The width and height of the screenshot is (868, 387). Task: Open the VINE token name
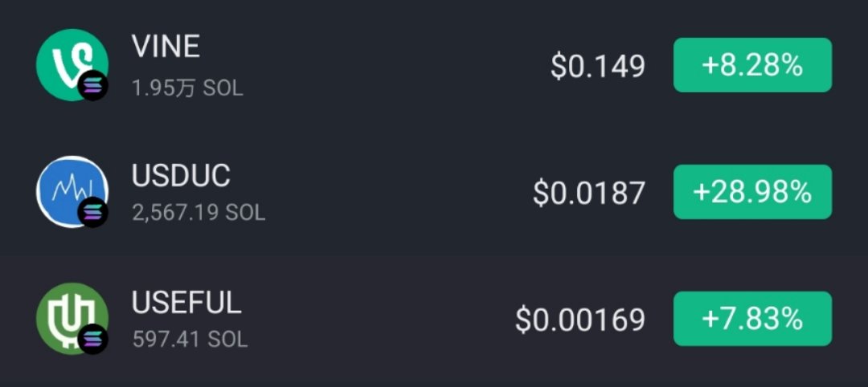[x=166, y=47]
